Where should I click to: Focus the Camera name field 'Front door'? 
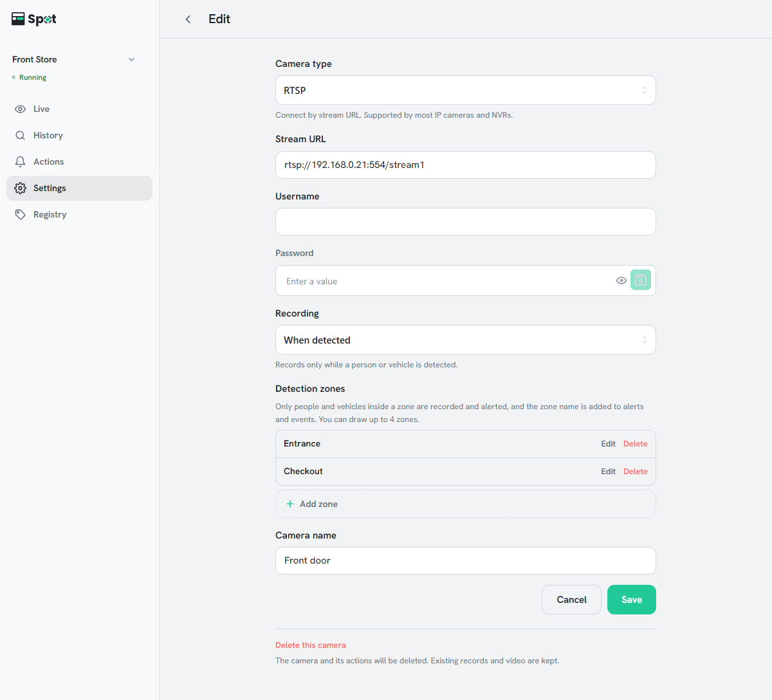(466, 561)
